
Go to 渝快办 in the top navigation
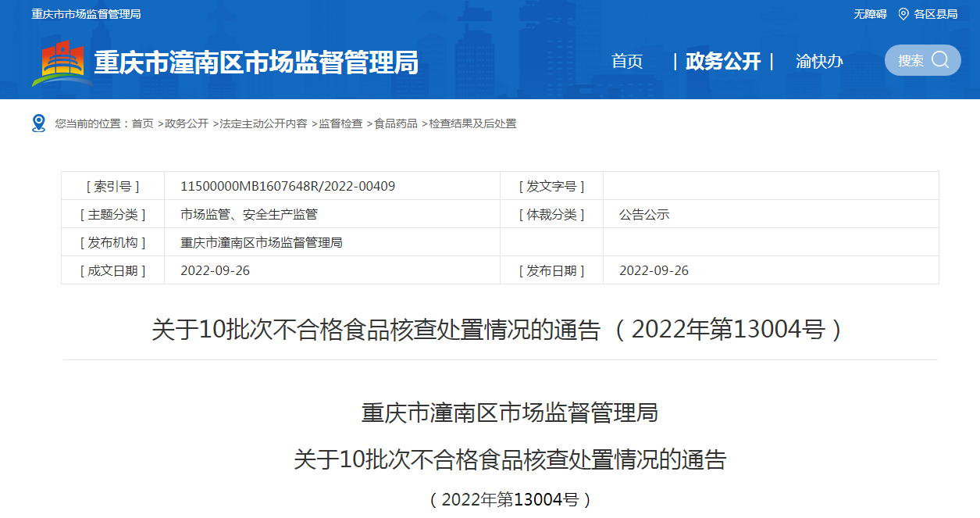(819, 62)
